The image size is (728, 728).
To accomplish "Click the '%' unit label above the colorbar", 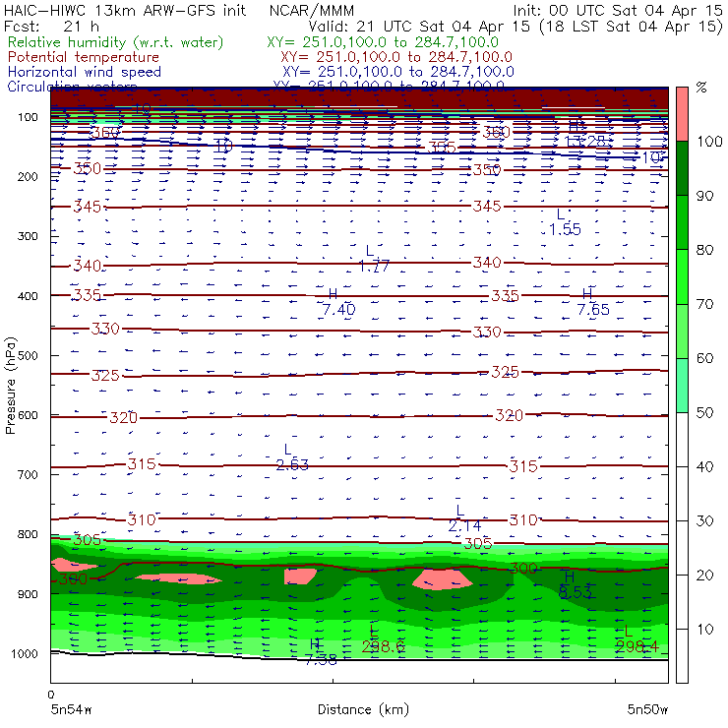I will point(701,88).
